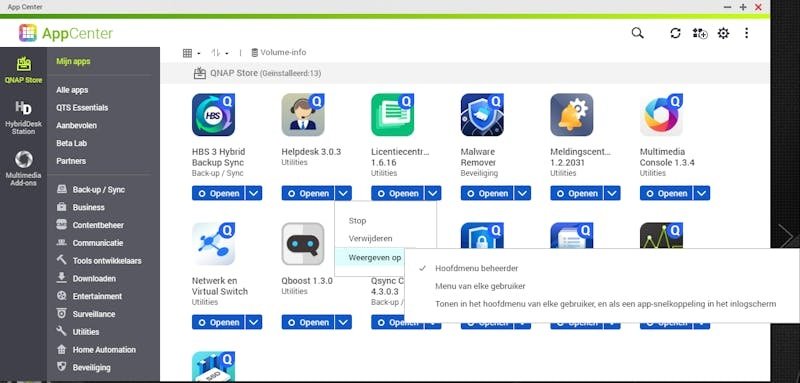The image size is (800, 383).
Task: Click the Netwerk en Virtual Switch icon
Action: pos(213,244)
